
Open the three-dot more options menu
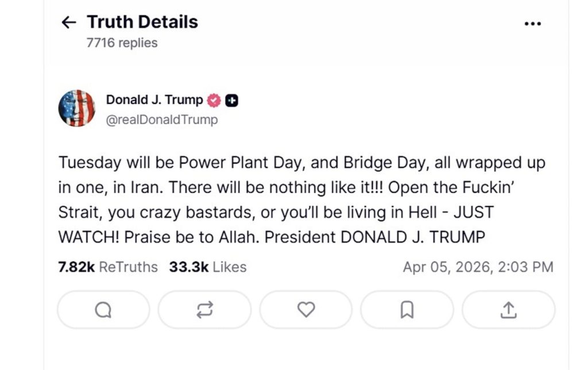[x=533, y=24]
